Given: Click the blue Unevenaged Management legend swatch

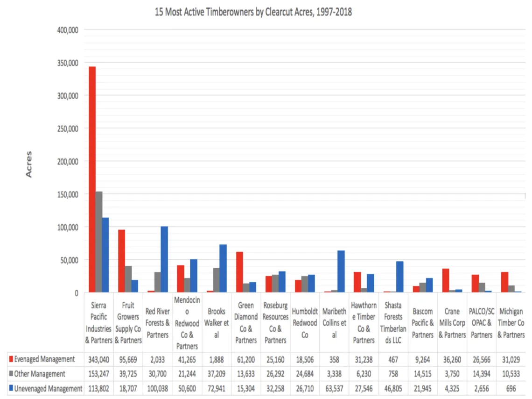Looking at the screenshot, I should pyautogui.click(x=11, y=388).
